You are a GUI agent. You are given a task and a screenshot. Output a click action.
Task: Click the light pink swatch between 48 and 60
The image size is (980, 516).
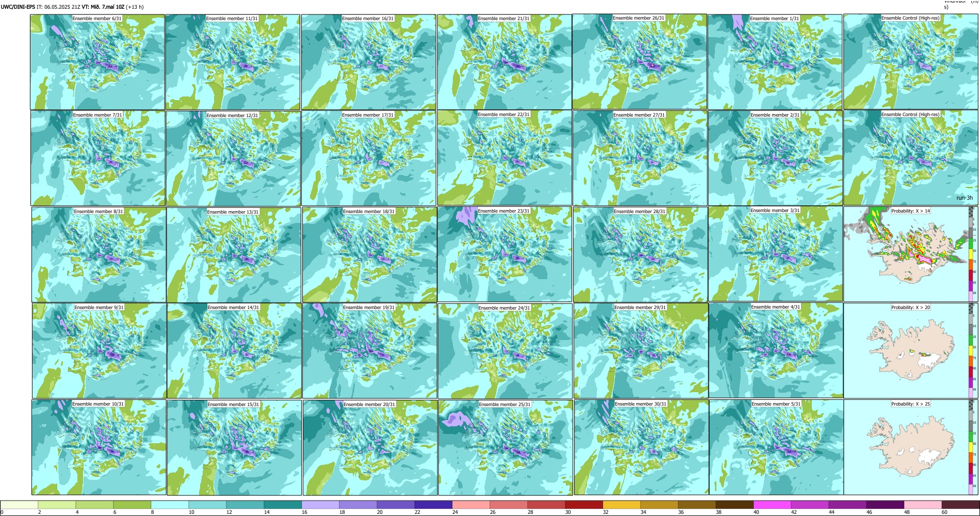923,505
